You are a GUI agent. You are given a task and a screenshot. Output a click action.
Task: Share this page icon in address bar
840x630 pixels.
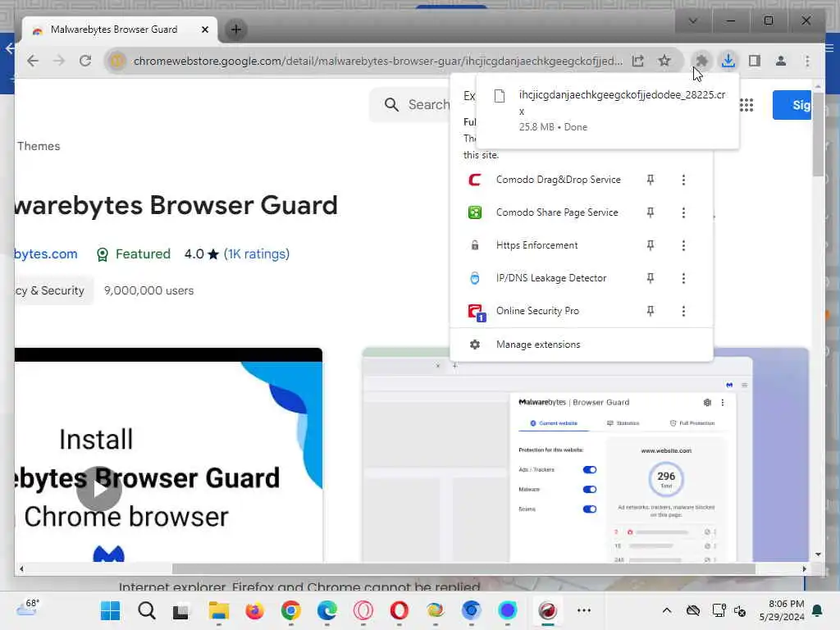click(x=638, y=61)
